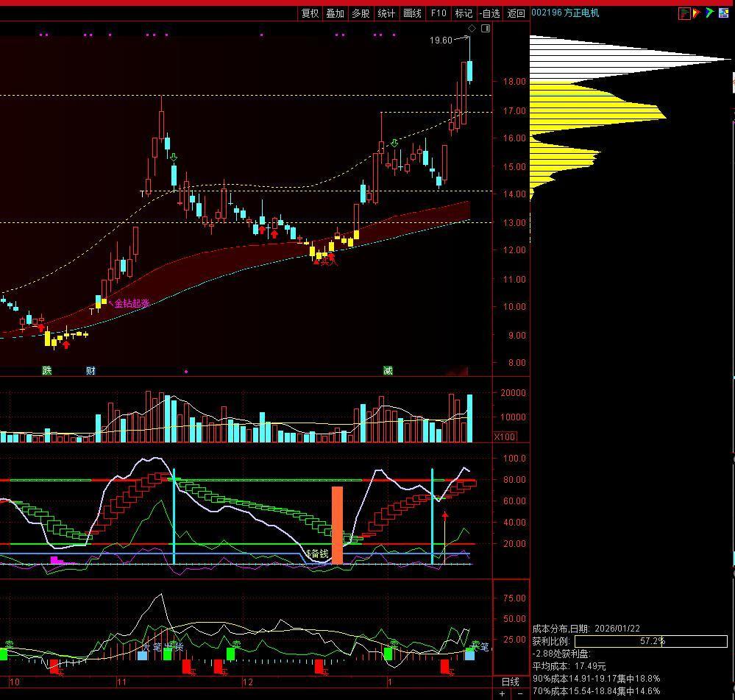Open the 复权 menu in the top toolbar
Screen dimensions: 735x700
click(x=310, y=13)
